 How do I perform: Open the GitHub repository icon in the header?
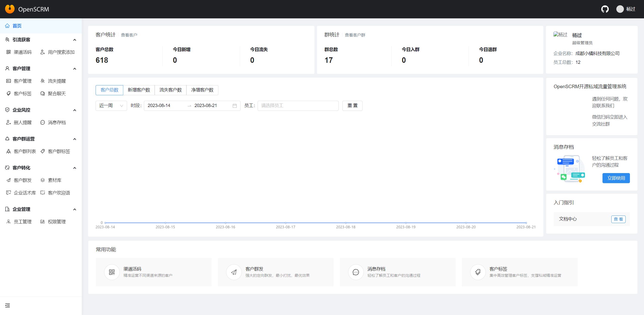pos(605,9)
